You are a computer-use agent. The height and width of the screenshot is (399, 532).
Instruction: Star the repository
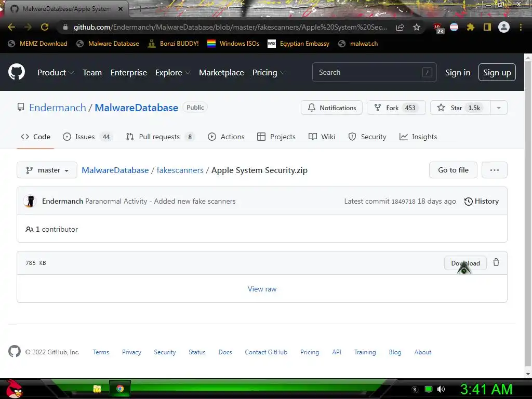click(x=460, y=108)
